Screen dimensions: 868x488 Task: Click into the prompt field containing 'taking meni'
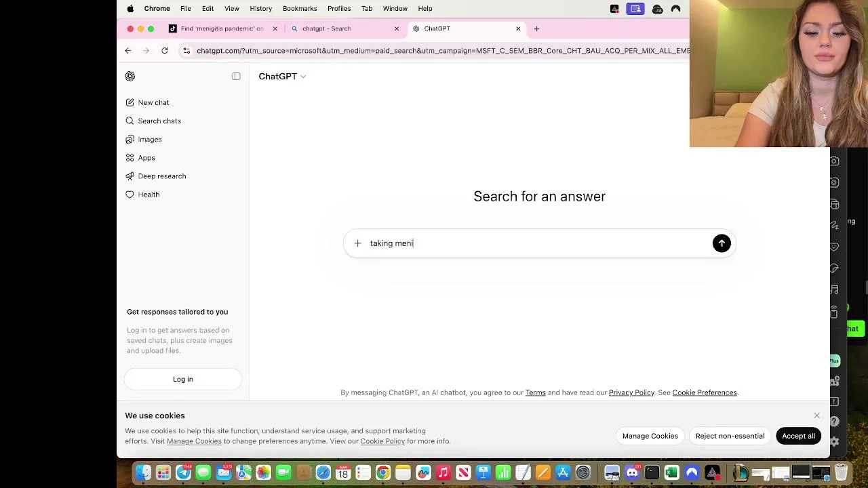click(539, 243)
